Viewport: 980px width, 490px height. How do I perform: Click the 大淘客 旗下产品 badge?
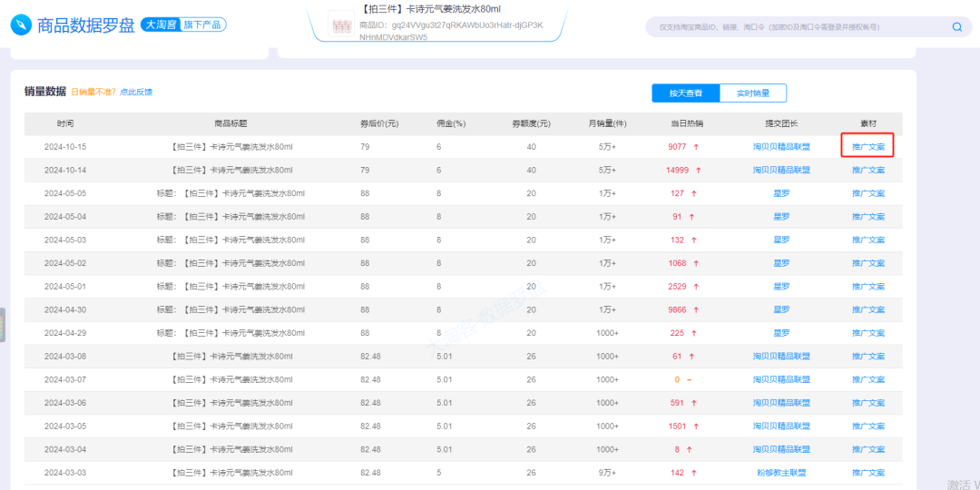pos(183,25)
